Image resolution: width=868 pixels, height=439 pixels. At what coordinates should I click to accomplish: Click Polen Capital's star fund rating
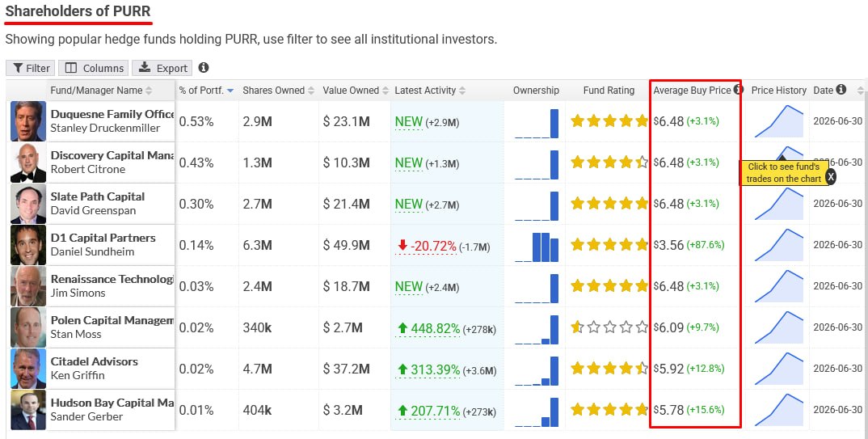coord(609,327)
